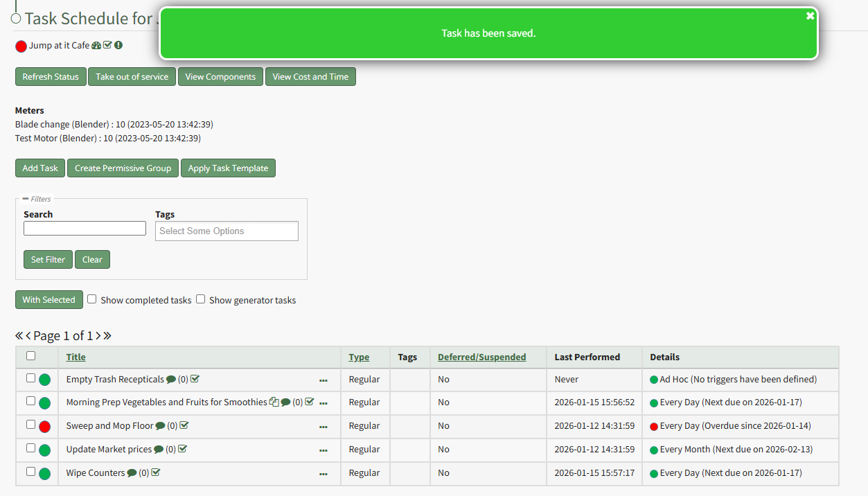
Task: Click the copy icon on Morning Prep Vegetables task
Action: [x=274, y=402]
